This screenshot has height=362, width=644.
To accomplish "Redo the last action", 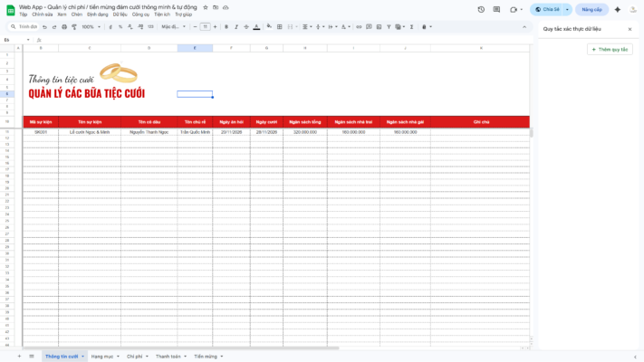I will tap(54, 26).
